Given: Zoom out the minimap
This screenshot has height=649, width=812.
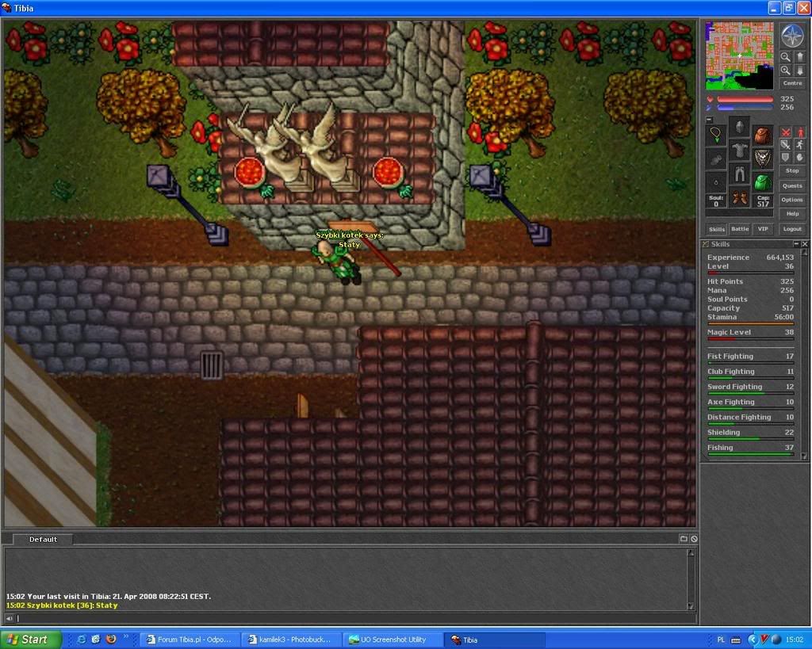Looking at the screenshot, I should pyautogui.click(x=786, y=56).
